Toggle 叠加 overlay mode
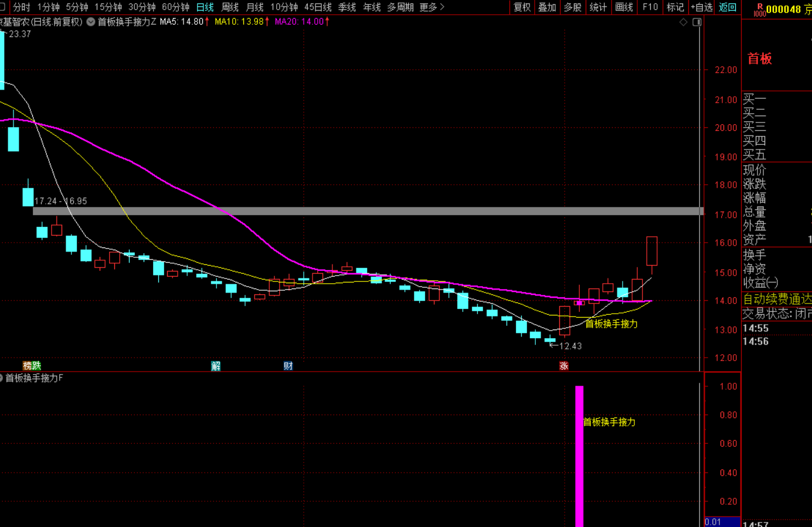Viewport: 812px width, 527px height. point(547,7)
